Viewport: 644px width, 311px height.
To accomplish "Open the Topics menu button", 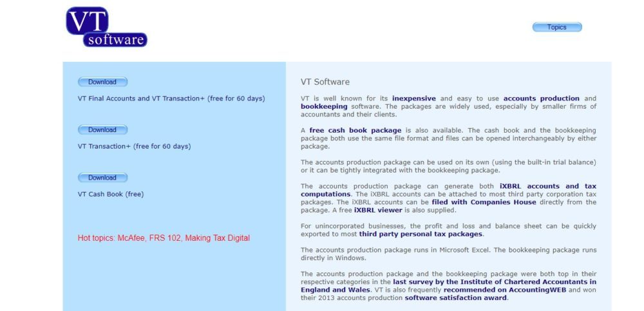I will click(x=557, y=27).
